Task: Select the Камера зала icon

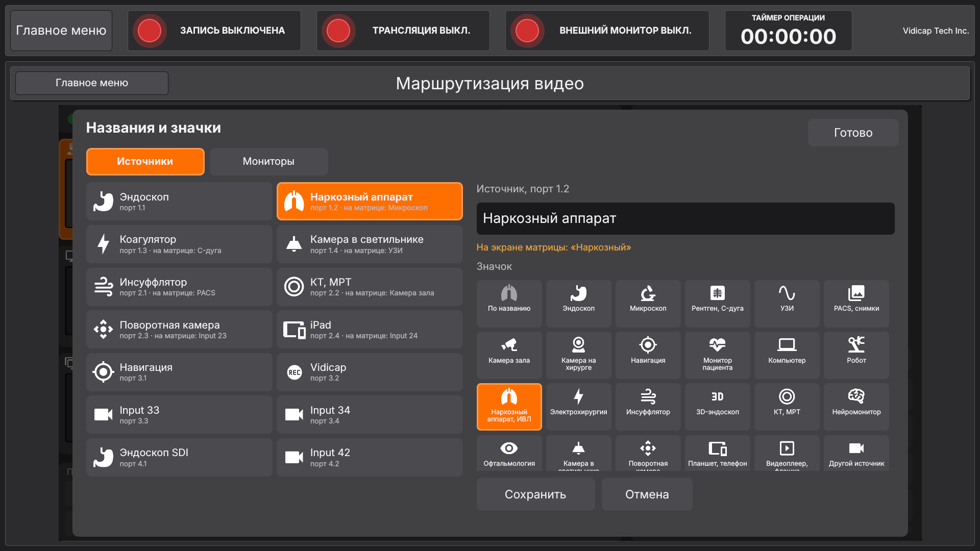Action: click(x=509, y=355)
